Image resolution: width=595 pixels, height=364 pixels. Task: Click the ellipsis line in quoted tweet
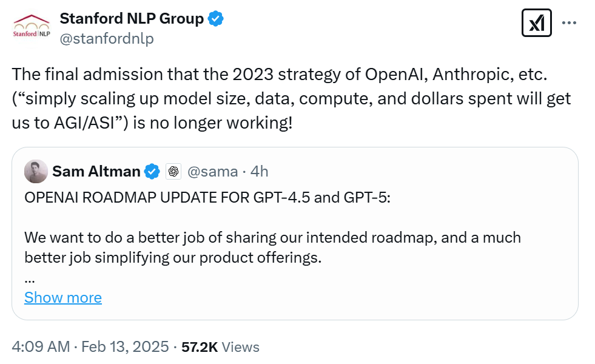click(x=30, y=280)
